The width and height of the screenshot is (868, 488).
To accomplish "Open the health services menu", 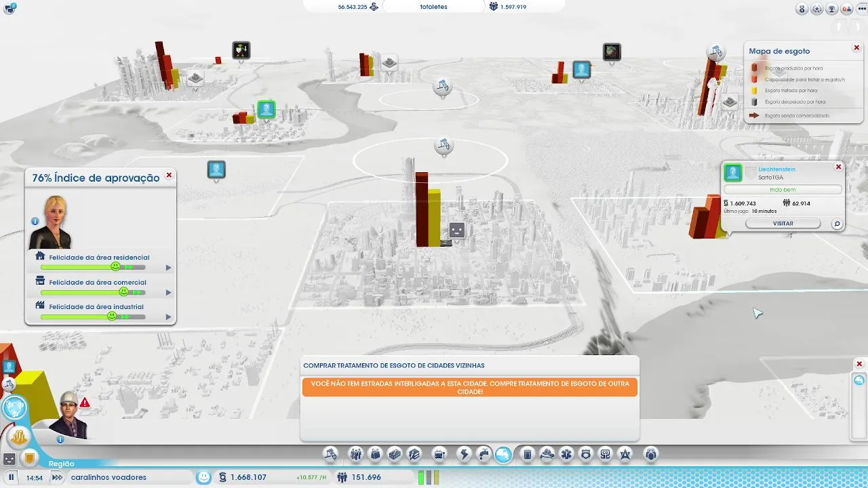I will 566,454.
